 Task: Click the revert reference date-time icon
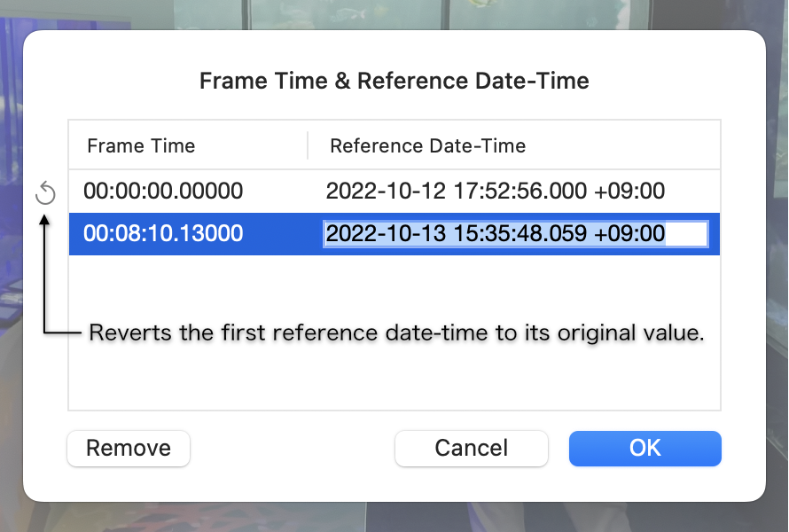pyautogui.click(x=45, y=193)
